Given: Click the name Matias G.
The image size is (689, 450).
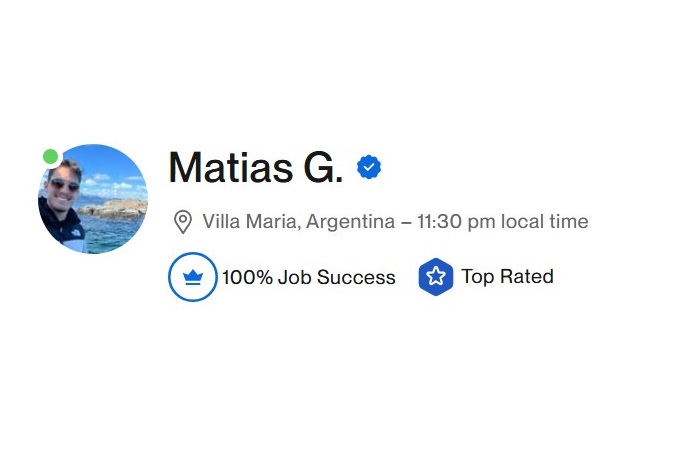Looking at the screenshot, I should [255, 168].
